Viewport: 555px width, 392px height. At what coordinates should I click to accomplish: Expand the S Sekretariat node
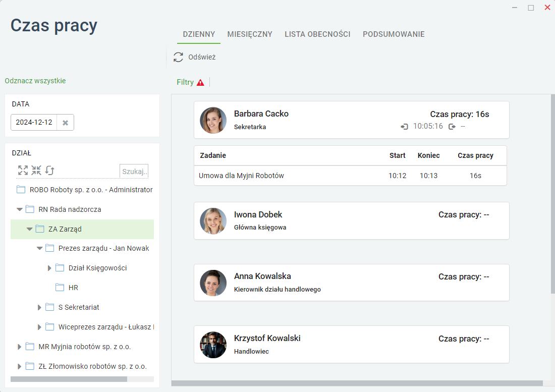click(x=40, y=307)
